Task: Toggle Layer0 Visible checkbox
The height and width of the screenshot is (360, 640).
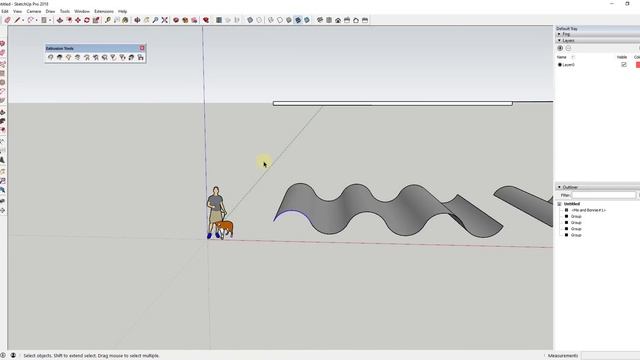Action: pos(624,64)
